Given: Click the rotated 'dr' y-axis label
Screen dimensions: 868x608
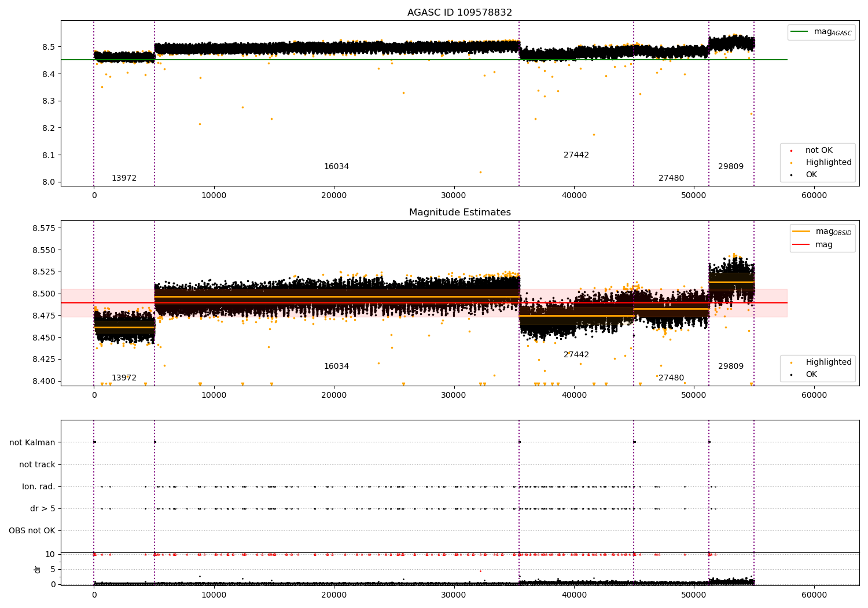Looking at the screenshot, I should pyautogui.click(x=38, y=569).
